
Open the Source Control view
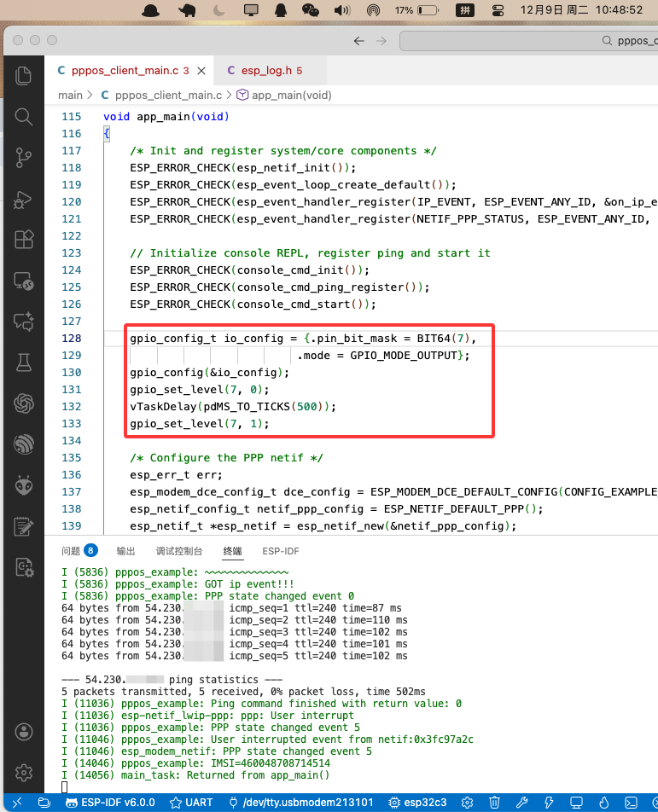click(24, 158)
